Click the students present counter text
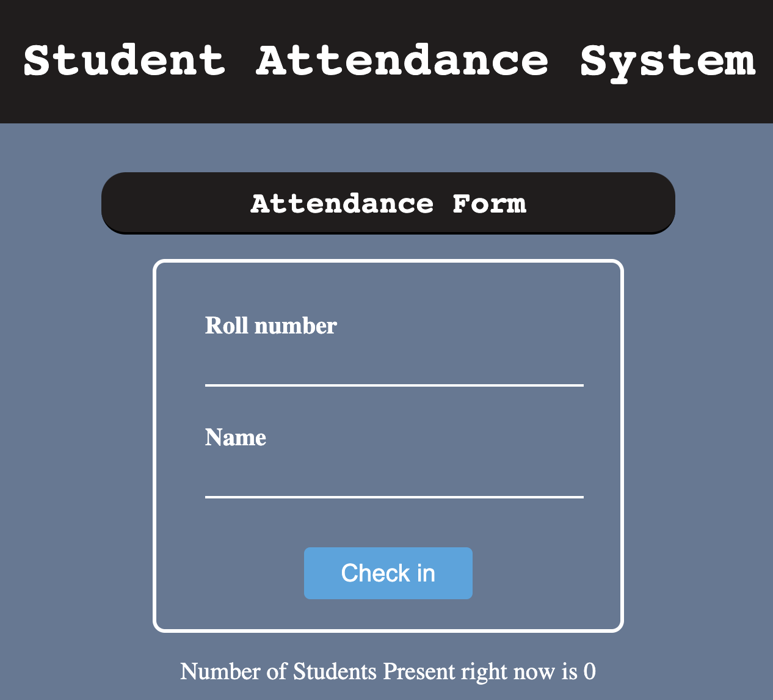This screenshot has height=700, width=773. (388, 671)
